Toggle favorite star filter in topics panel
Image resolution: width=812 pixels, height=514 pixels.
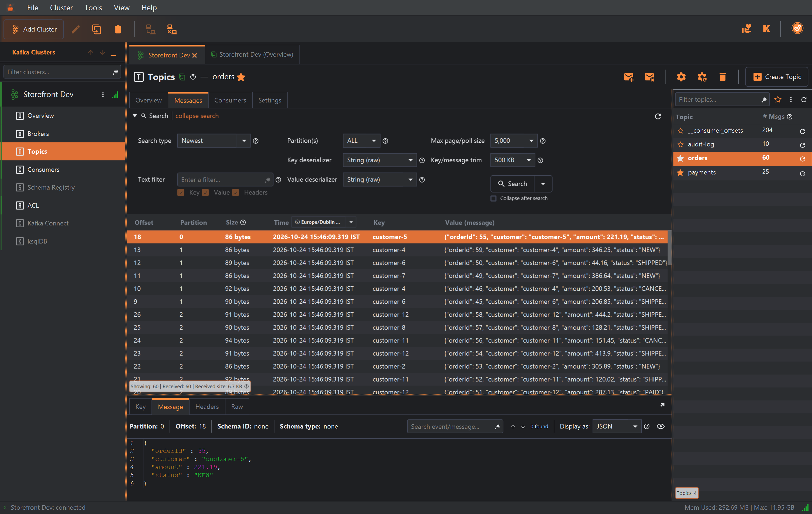[778, 100]
